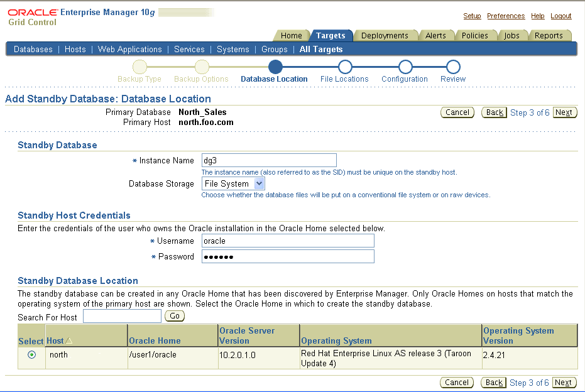Click the sort arrow on the Host column

click(68, 341)
